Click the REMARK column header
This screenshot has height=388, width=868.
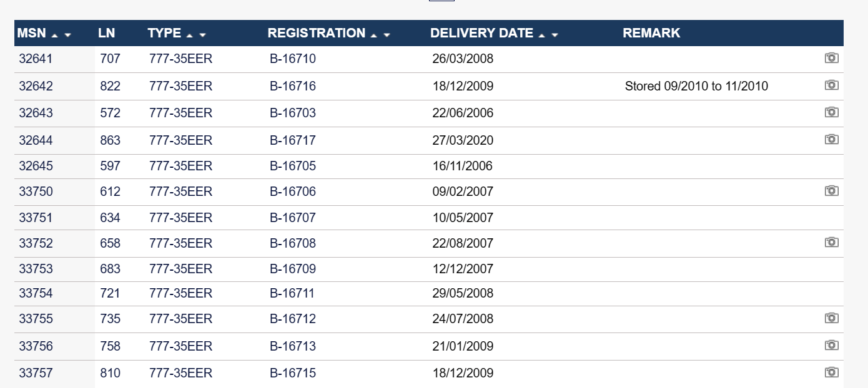(x=651, y=34)
